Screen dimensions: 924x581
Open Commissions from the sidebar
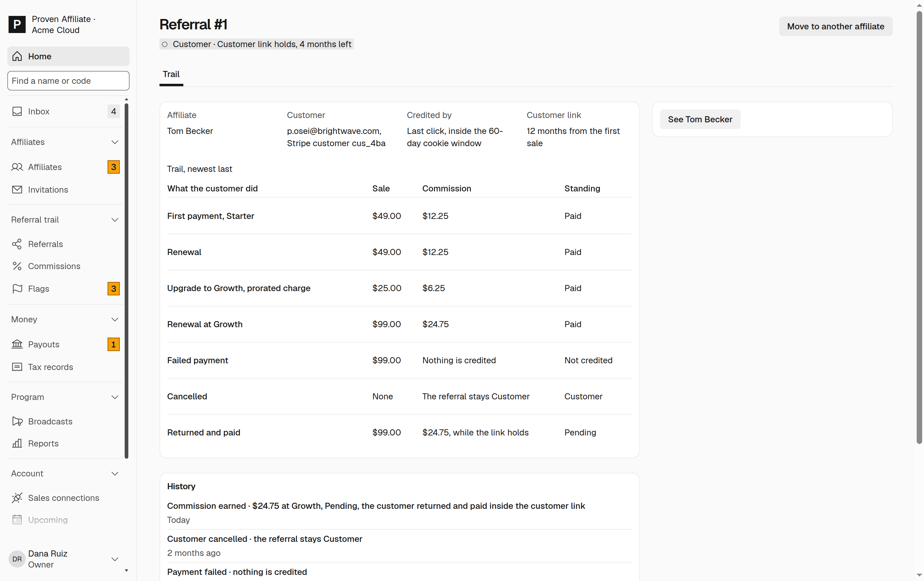[65, 266]
